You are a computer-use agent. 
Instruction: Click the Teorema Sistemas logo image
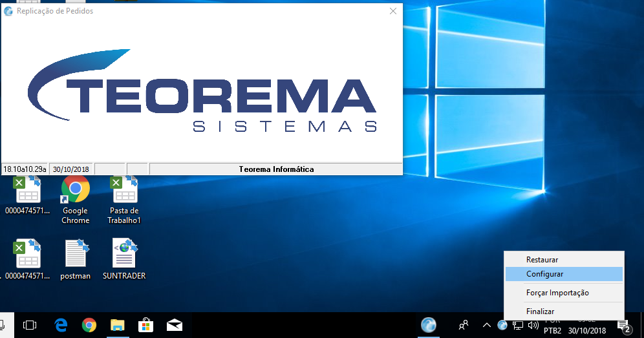coord(202,90)
